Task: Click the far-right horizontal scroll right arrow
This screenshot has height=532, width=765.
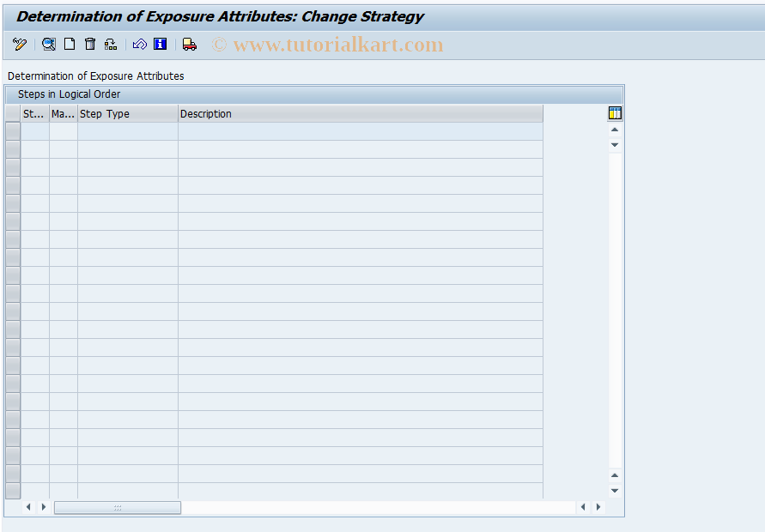Action: (x=598, y=507)
